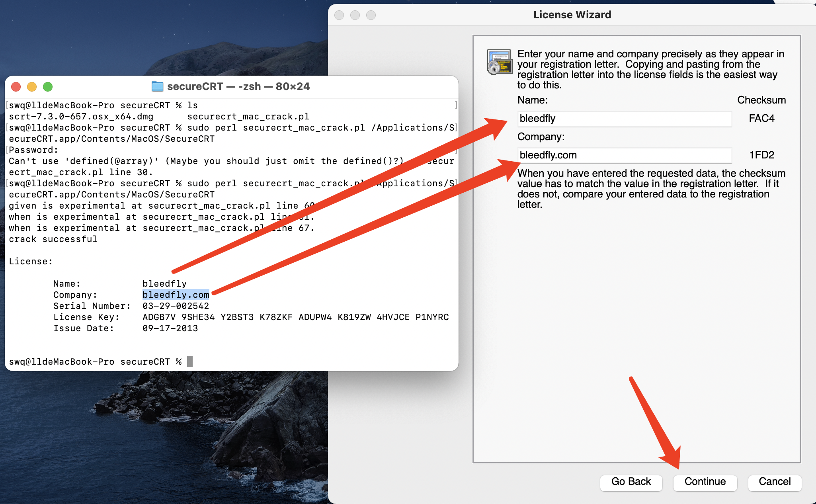Click 'crack successful' line in Terminal
This screenshot has width=816, height=504.
53,239
